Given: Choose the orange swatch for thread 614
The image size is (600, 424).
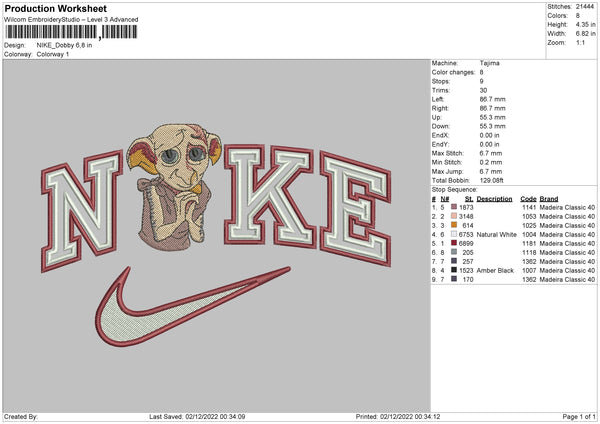Looking at the screenshot, I should tap(456, 224).
